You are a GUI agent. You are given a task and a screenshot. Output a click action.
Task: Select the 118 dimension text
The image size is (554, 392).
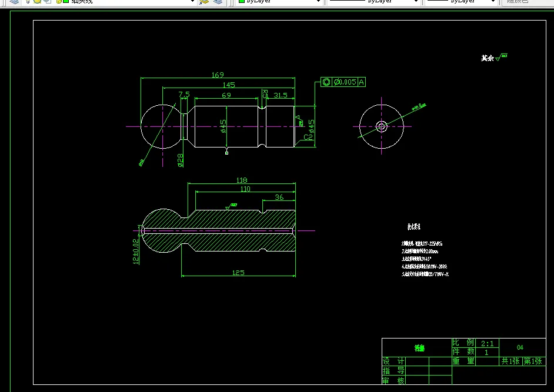click(242, 180)
